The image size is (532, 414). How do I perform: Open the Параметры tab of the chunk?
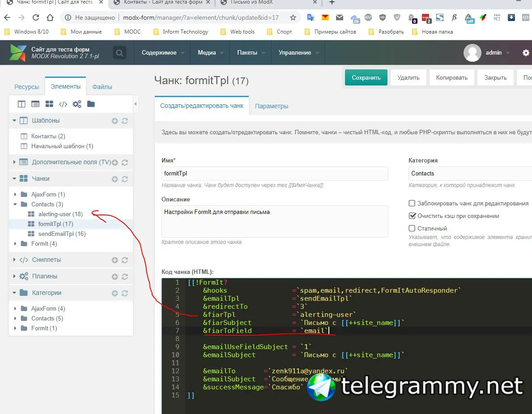tap(272, 106)
